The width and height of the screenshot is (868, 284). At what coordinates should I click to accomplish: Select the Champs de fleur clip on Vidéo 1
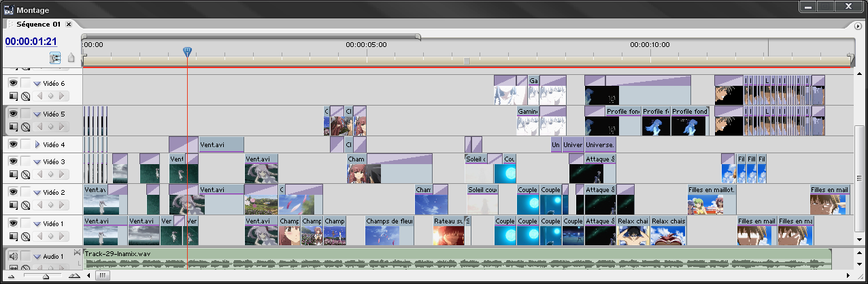389,231
